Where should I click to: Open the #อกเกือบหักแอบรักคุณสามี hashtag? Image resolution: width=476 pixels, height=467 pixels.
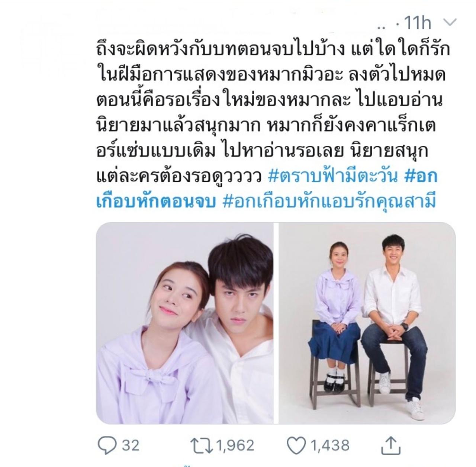tap(329, 201)
